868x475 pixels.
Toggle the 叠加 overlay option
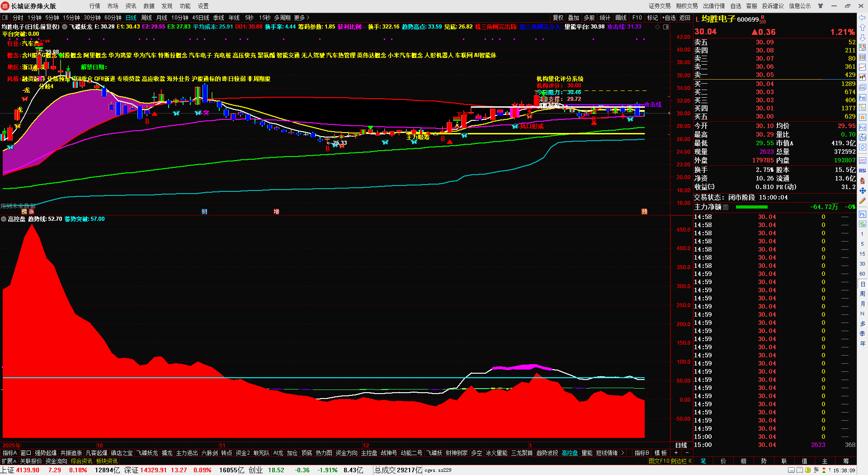pos(574,18)
